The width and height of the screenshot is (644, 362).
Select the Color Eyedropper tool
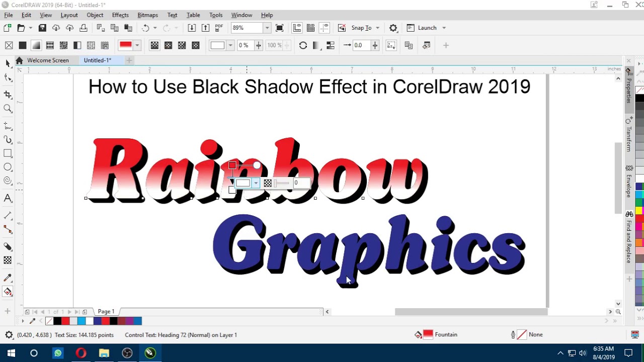pos(8,278)
